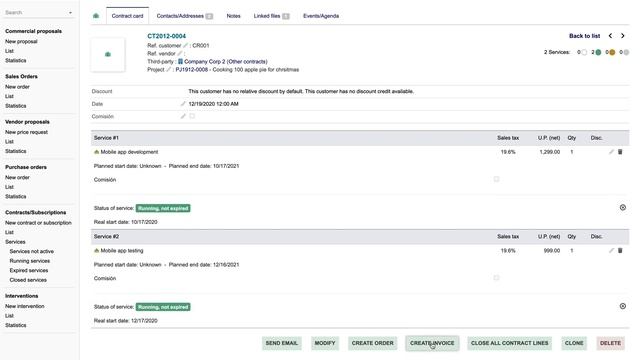Click expired services orange status dot

click(x=612, y=52)
